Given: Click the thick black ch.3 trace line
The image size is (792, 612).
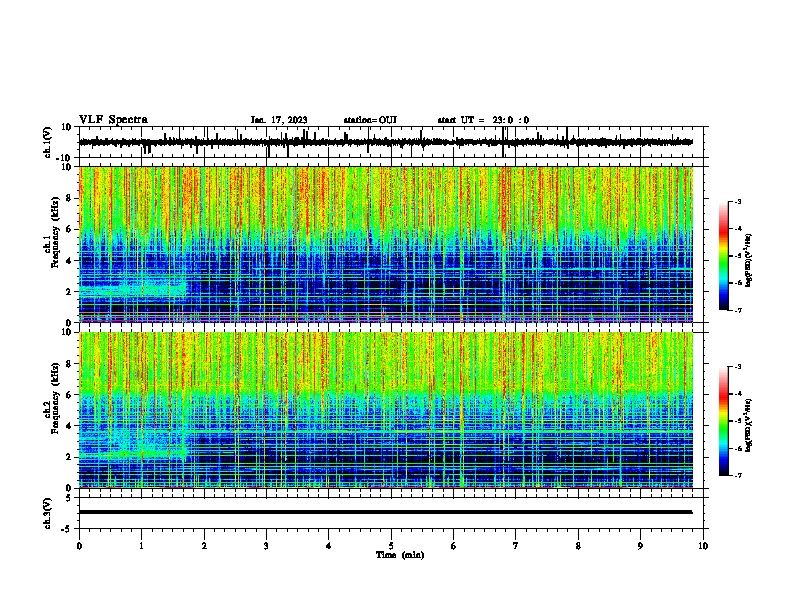Looking at the screenshot, I should pos(386,512).
